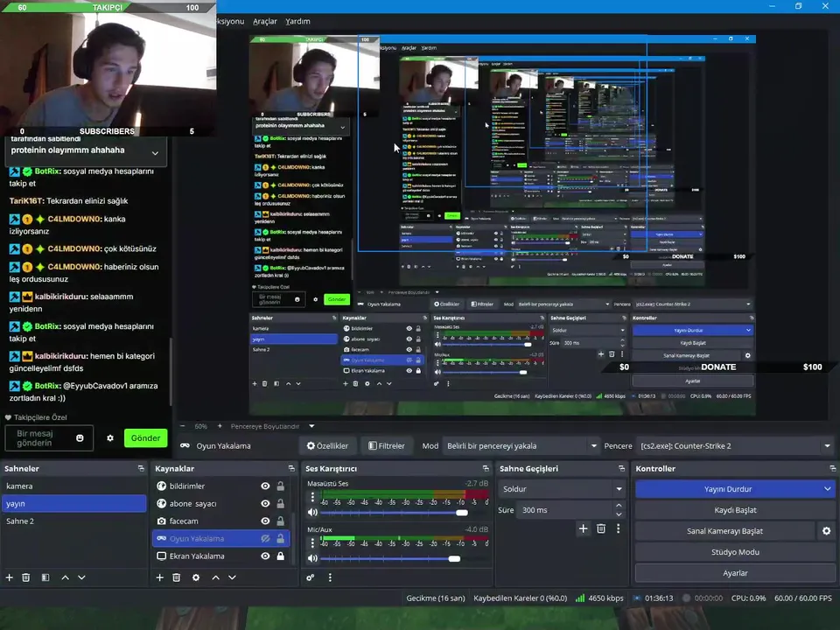Show the Oyun Yakalama source
The width and height of the screenshot is (840, 630).
tap(265, 538)
